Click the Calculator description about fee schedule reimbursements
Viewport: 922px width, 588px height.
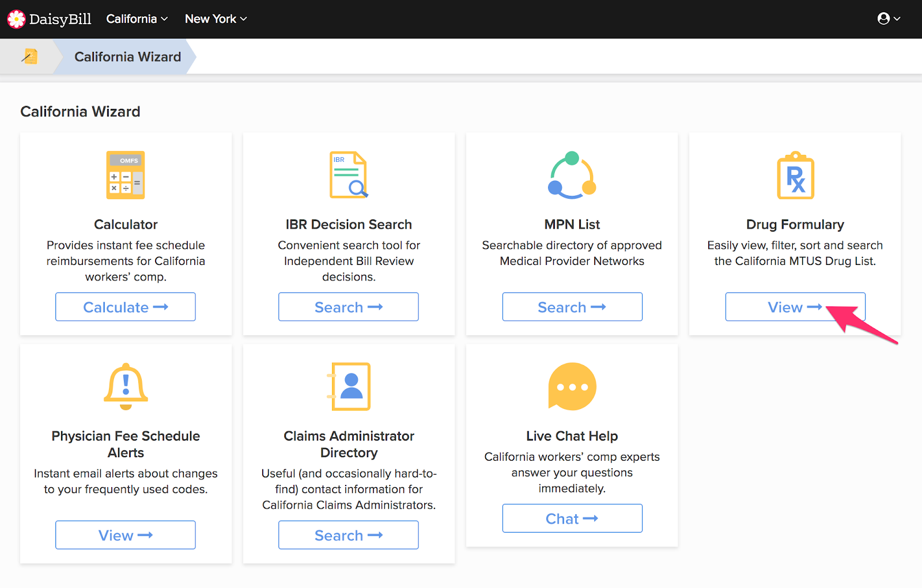coord(126,261)
